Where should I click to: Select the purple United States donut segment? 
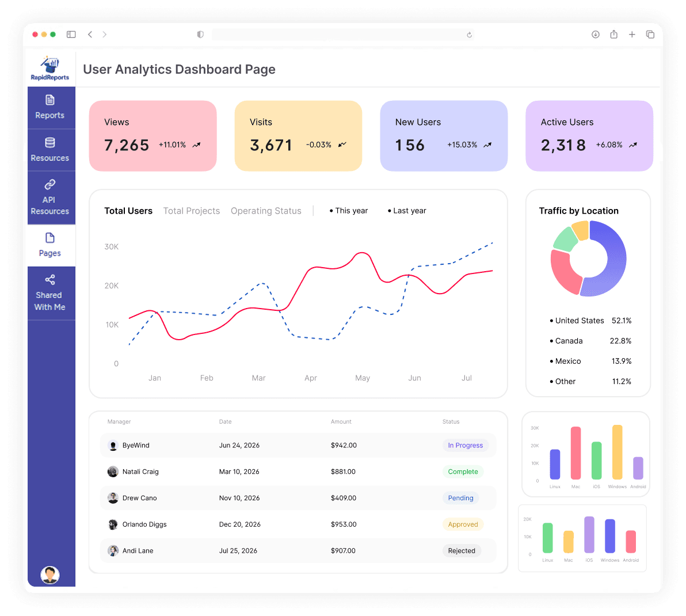coord(617,258)
